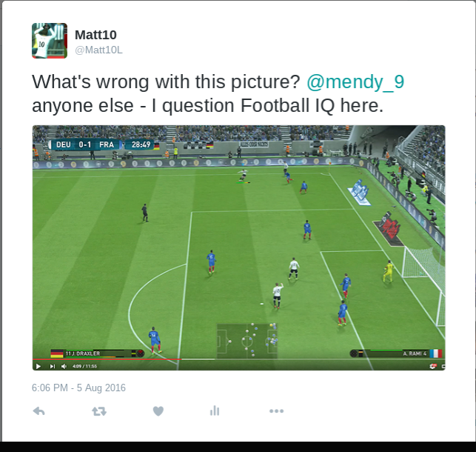Click the yellow goalkeeper in the image
The width and height of the screenshot is (476, 452).
(x=388, y=271)
